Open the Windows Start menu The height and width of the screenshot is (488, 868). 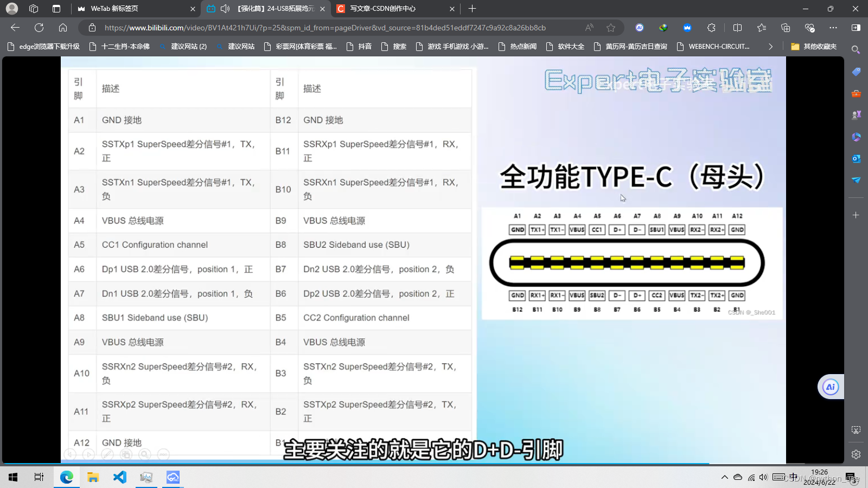pos(13,477)
